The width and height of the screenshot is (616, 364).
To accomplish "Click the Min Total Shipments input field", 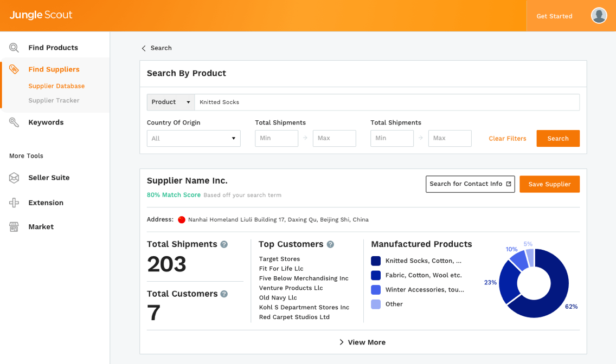I will [277, 138].
